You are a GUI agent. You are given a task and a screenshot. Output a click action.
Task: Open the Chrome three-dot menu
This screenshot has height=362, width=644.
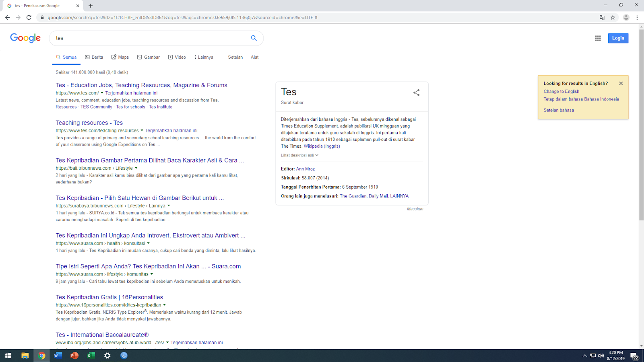pos(637,17)
